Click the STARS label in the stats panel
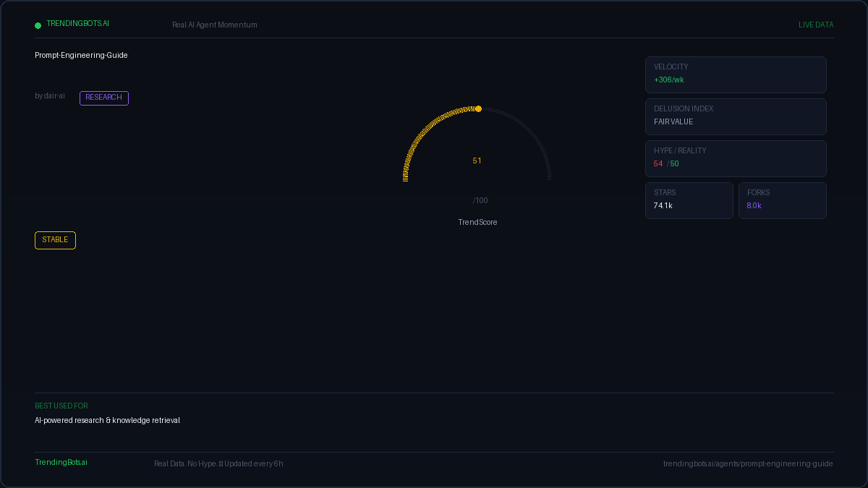 (665, 192)
